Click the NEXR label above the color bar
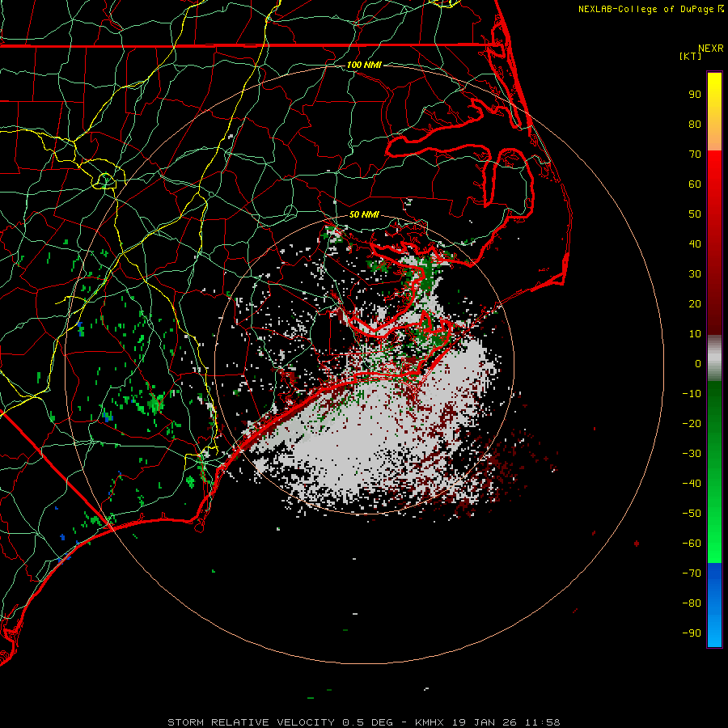Screen dimensions: 728x728 tap(711, 49)
